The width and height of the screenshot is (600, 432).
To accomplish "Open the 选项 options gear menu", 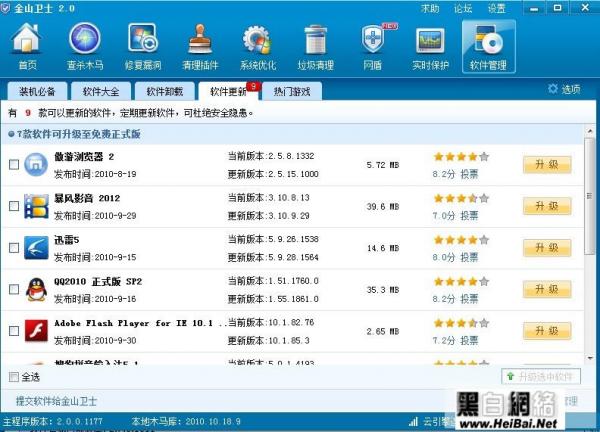I will coord(563,89).
